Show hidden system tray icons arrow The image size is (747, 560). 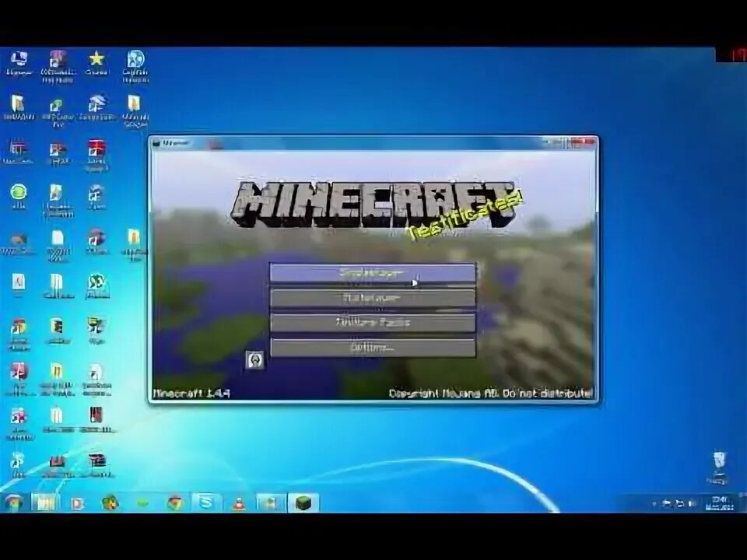[x=654, y=503]
